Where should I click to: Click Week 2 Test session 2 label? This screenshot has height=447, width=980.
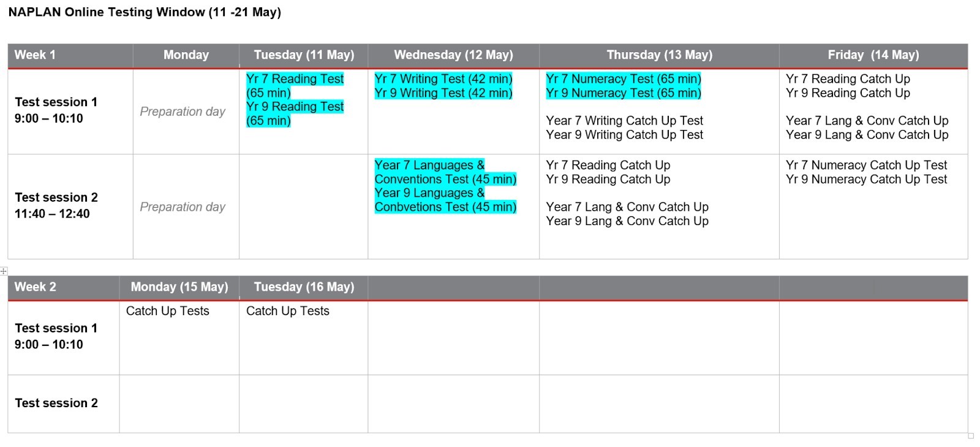coord(56,403)
